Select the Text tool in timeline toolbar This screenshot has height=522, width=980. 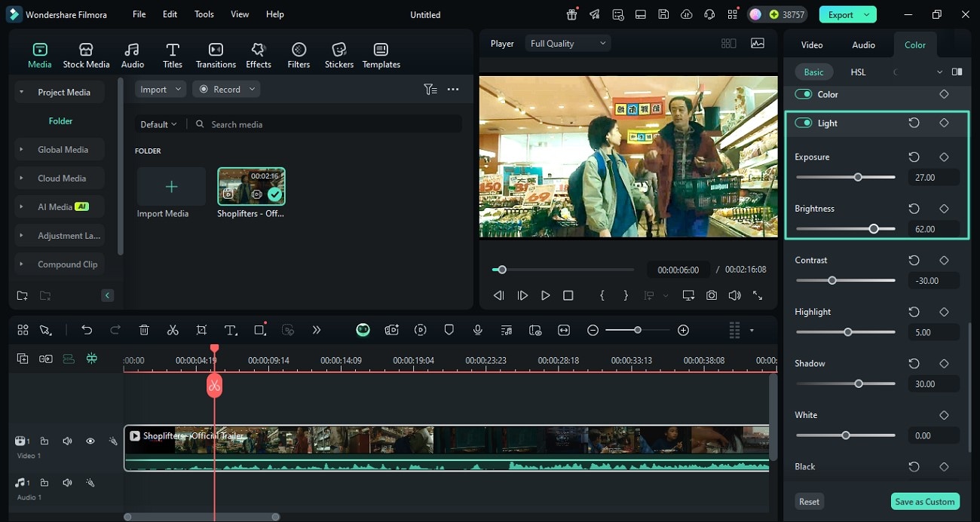[231, 330]
